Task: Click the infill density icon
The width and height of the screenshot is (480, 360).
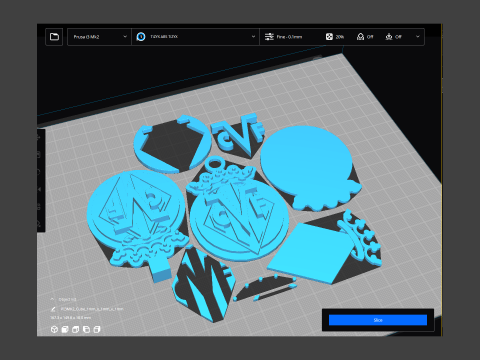Action: pos(329,37)
